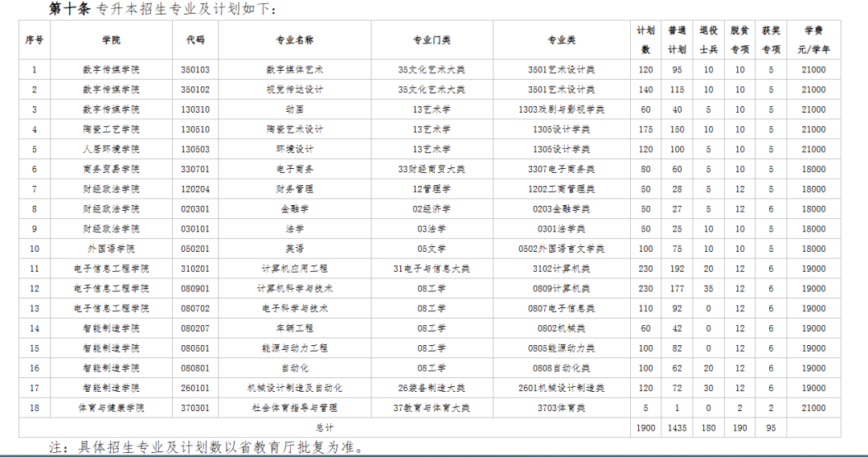Click the 商务贸易学院 college cell
The height and width of the screenshot is (457, 868).
(x=111, y=170)
